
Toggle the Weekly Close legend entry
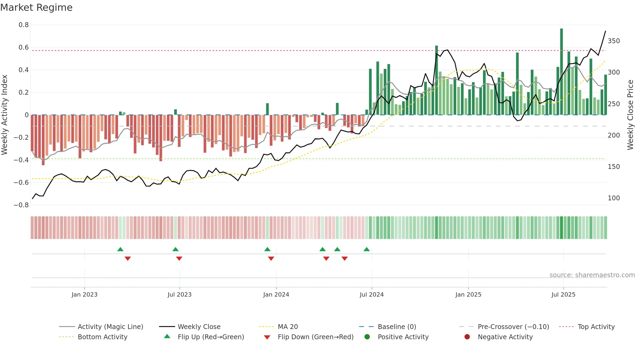[190, 327]
